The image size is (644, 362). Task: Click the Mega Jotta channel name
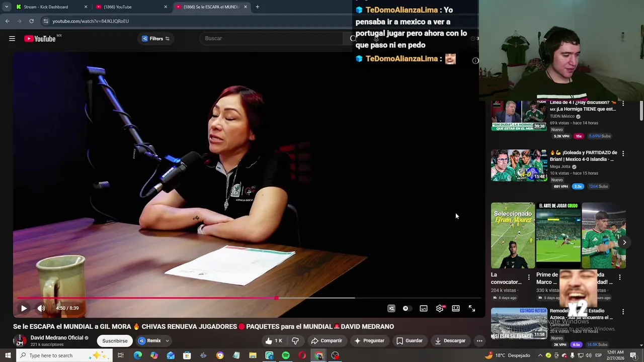tap(560, 166)
